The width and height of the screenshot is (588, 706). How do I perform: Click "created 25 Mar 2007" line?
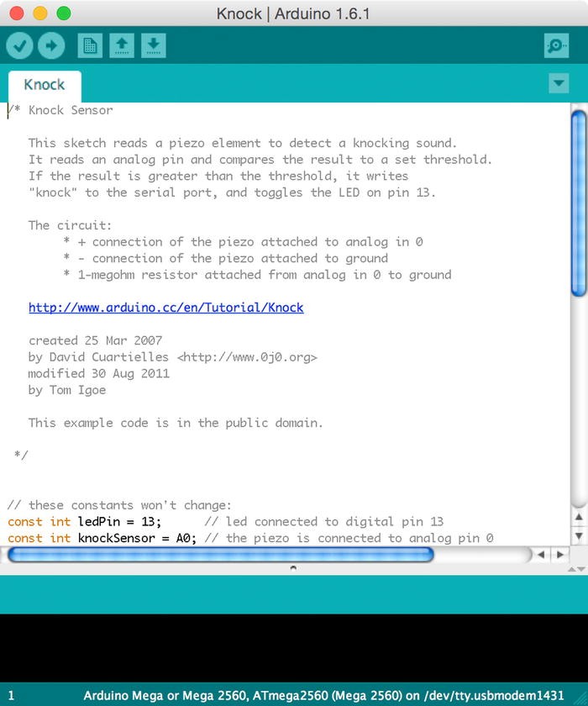(96, 340)
